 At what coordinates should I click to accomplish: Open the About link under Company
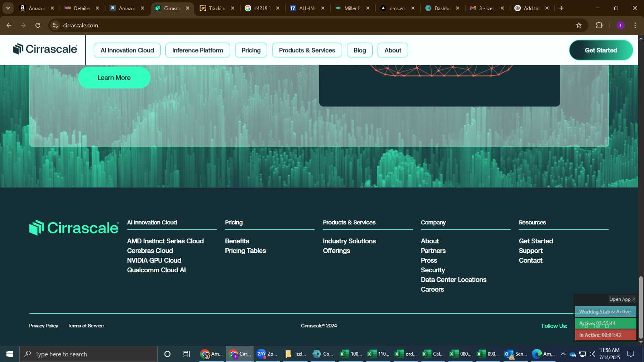430,241
